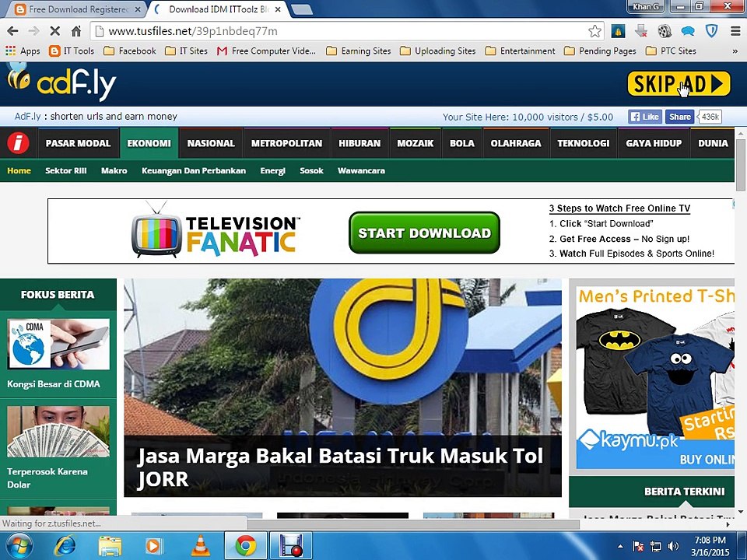Screen dimensions: 747x560
Task: Open the Bola menu item
Action: coord(462,143)
